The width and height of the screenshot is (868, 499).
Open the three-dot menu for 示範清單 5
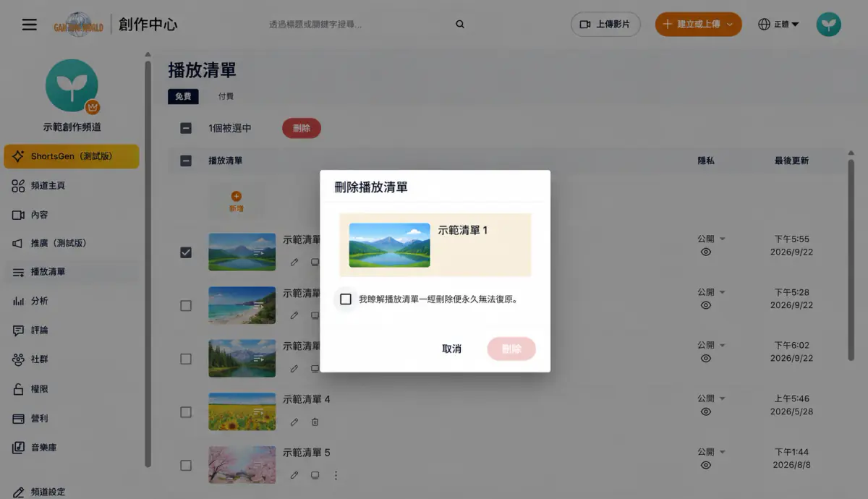pos(336,475)
